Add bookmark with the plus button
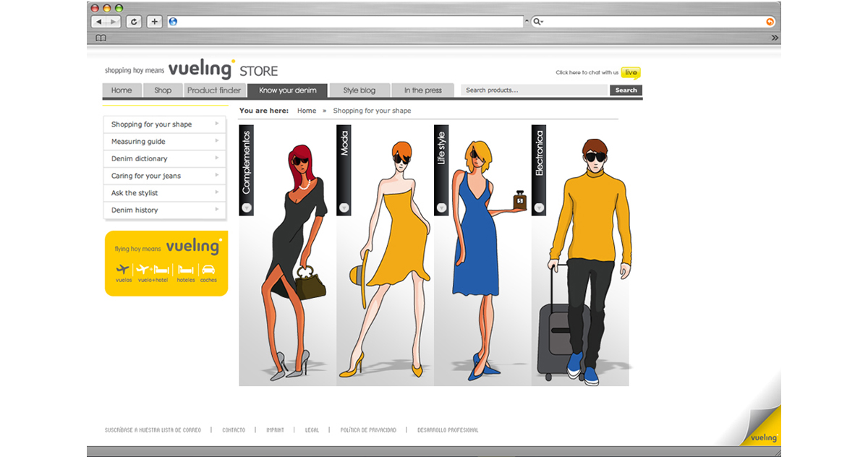The height and width of the screenshot is (457, 868). 155,22
